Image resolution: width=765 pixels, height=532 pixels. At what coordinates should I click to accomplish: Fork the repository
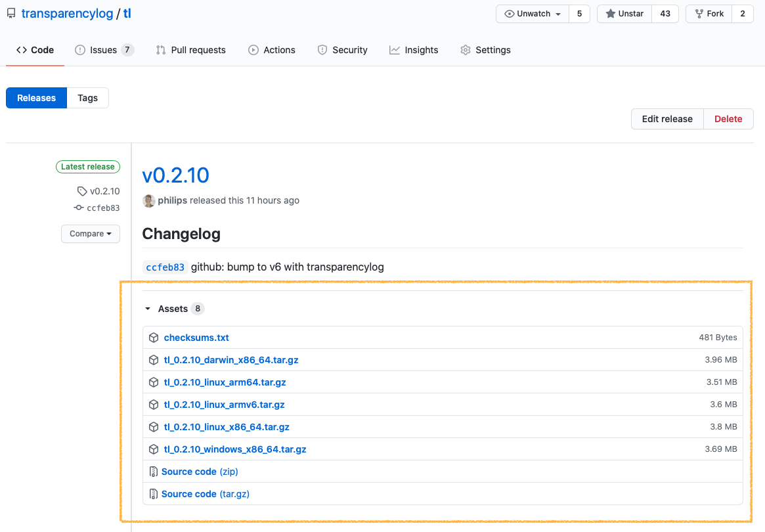click(709, 14)
